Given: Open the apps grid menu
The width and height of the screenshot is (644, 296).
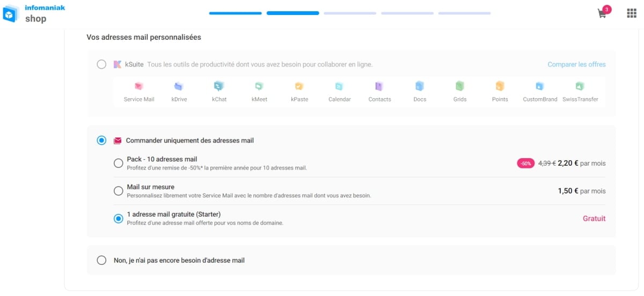Looking at the screenshot, I should point(632,13).
